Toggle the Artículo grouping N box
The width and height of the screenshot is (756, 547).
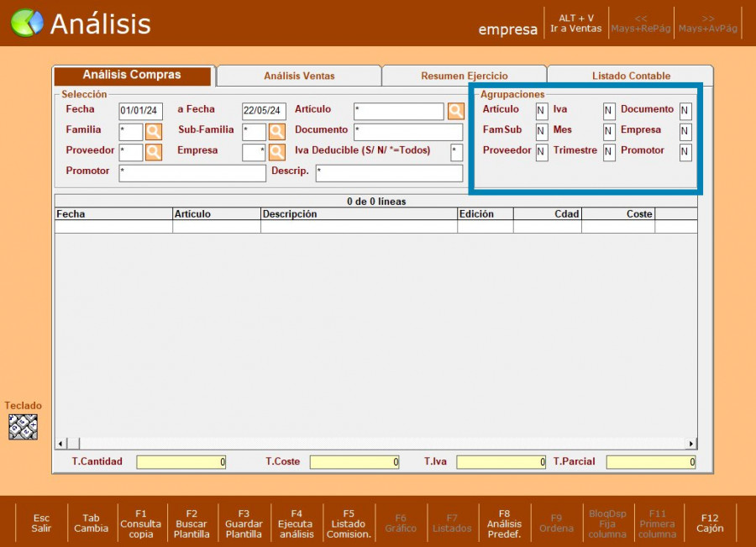pos(541,111)
